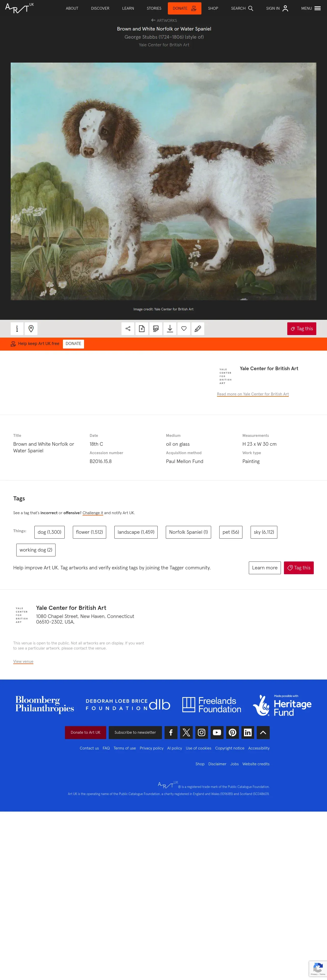This screenshot has height=980, width=327.
Task: Add artwork to a document icon
Action: click(x=142, y=329)
